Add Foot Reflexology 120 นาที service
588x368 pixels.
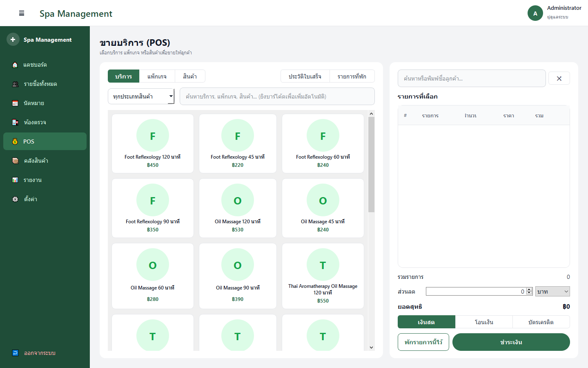tap(153, 144)
